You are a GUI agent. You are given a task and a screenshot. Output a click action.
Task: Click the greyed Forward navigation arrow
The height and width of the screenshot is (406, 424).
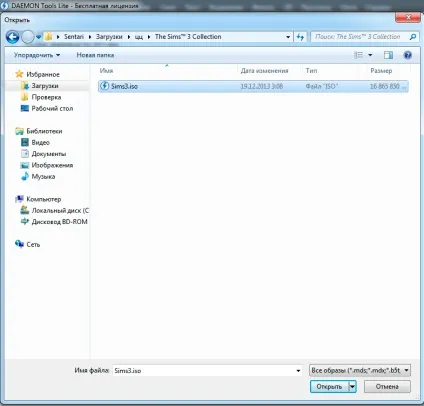tap(28, 37)
